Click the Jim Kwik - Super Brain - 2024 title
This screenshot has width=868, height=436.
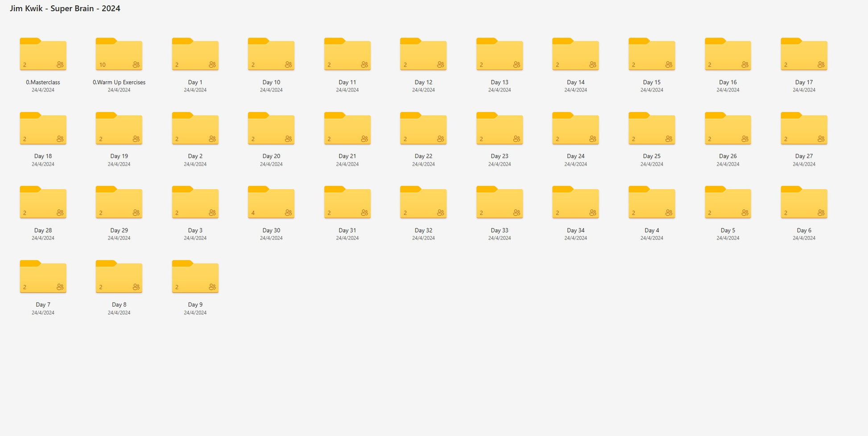[x=65, y=8]
